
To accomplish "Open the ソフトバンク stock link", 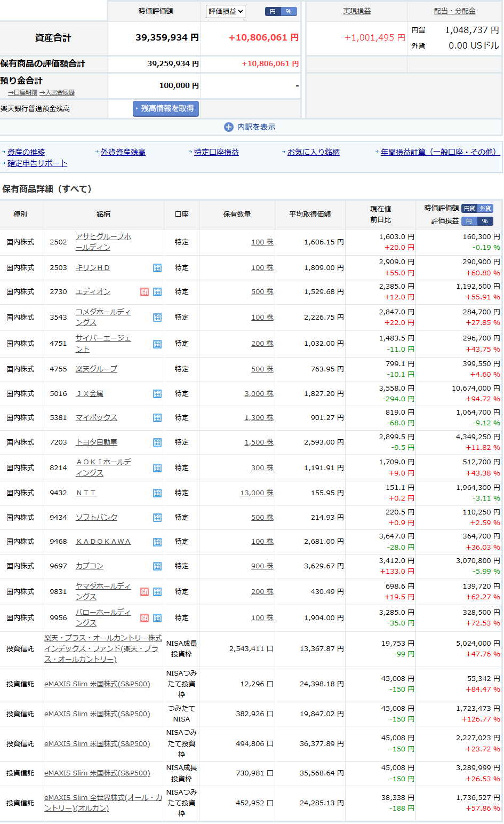I will point(97,518).
